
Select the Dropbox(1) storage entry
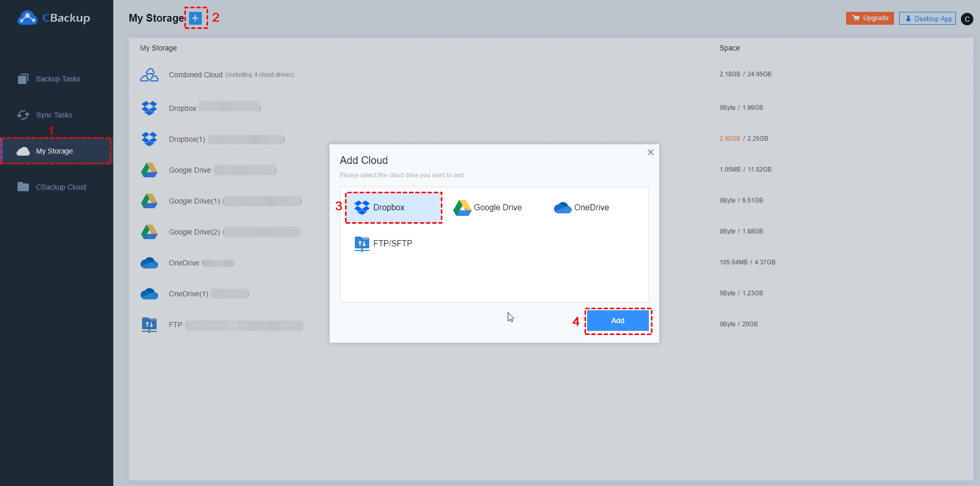(551, 139)
